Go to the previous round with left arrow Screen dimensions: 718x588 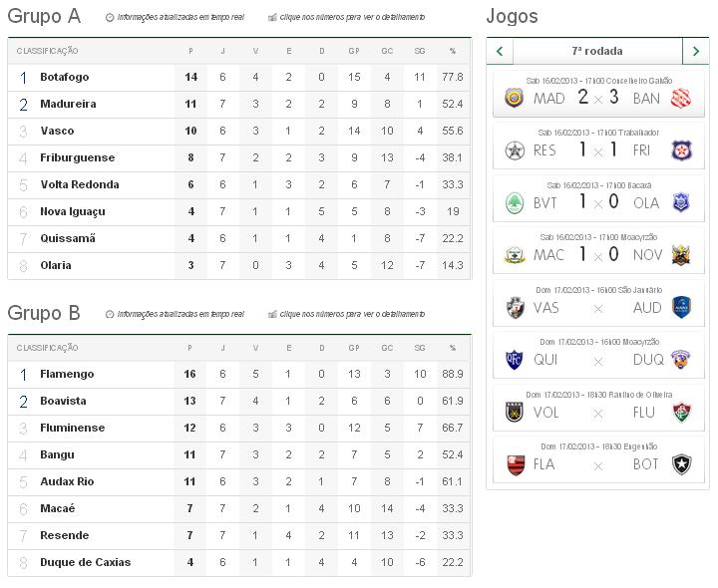click(x=500, y=51)
